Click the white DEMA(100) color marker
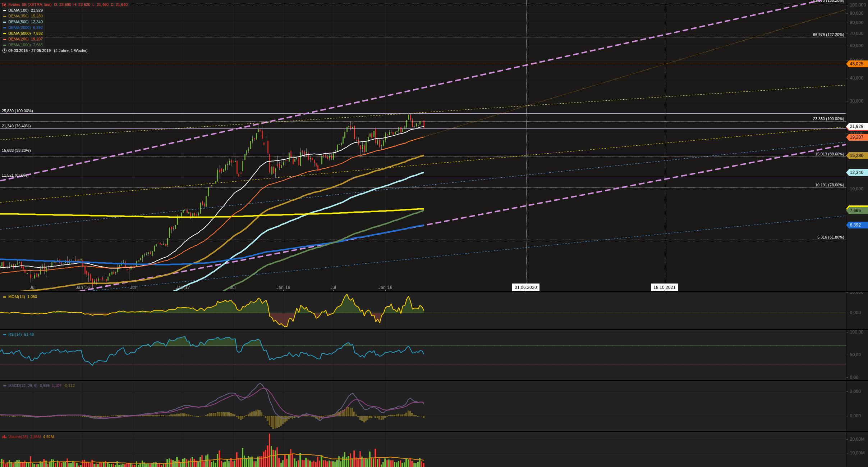Screen dimensions: 868x467 5,10
